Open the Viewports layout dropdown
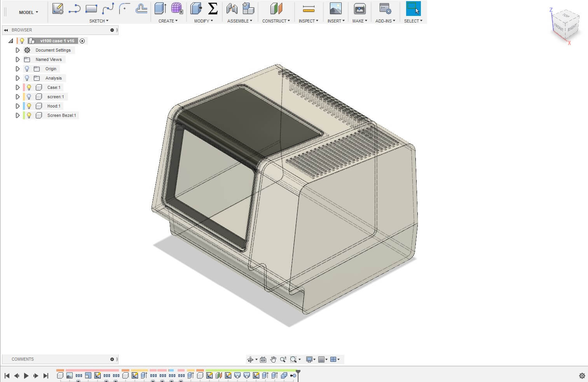The image size is (588, 382). (335, 359)
